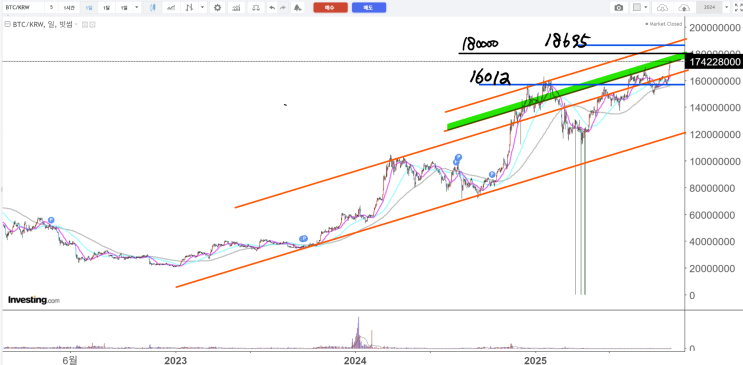This screenshot has height=365, width=743.
Task: Click the first small icon after the legend title
Action: click(x=85, y=25)
